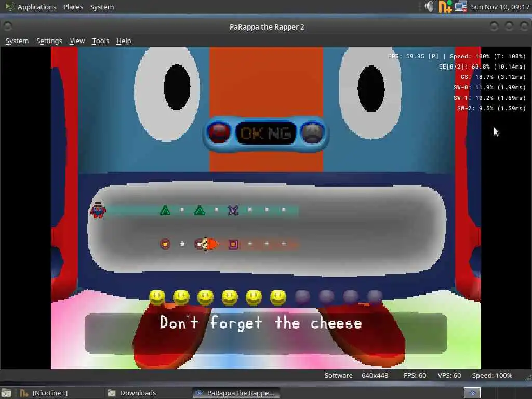
Task: Open the desktop System menu in top panel
Action: [102, 7]
